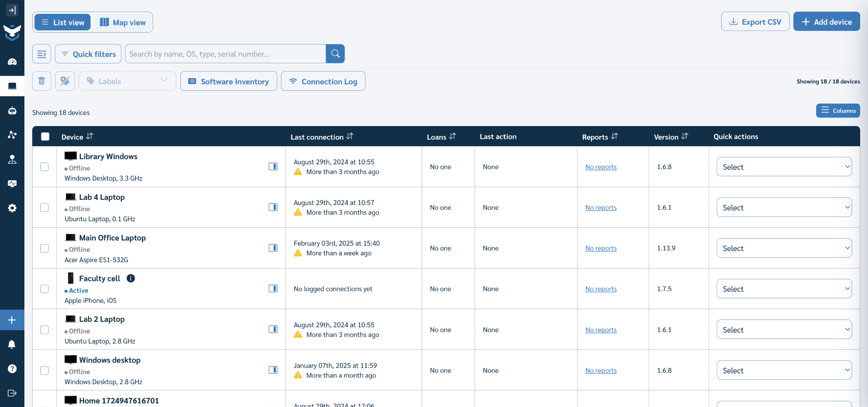Viewport: 868px width, 407px height.
Task: Open No reports link for Windows desktop
Action: [x=600, y=370]
